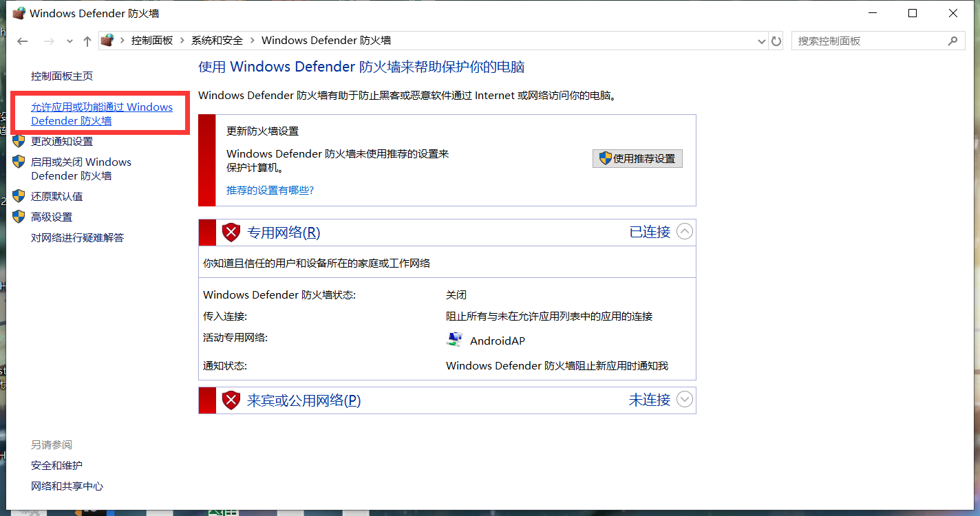Navigate to 控制面板 in the breadcrumb
The image size is (980, 516).
(152, 41)
